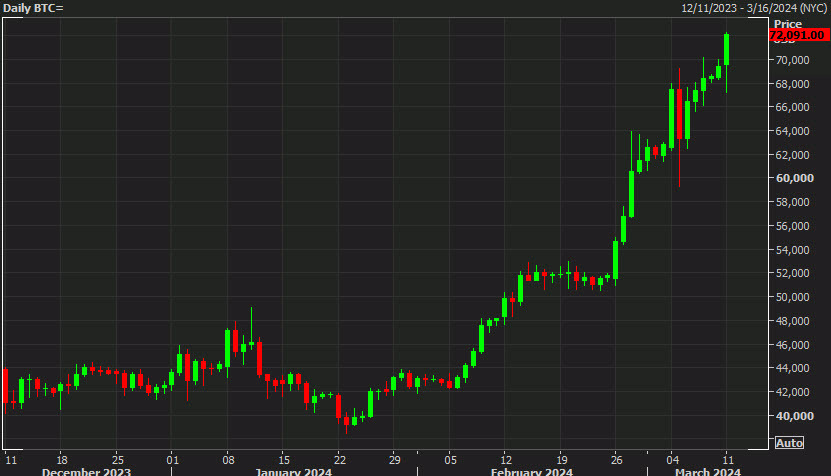Select the 26 date tick in February

616,460
